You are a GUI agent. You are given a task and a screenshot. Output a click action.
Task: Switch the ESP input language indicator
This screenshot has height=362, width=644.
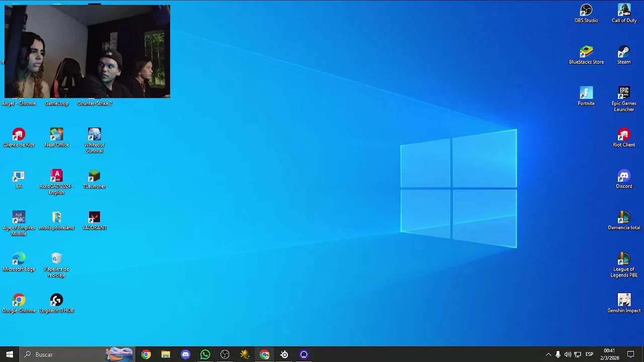(589, 354)
